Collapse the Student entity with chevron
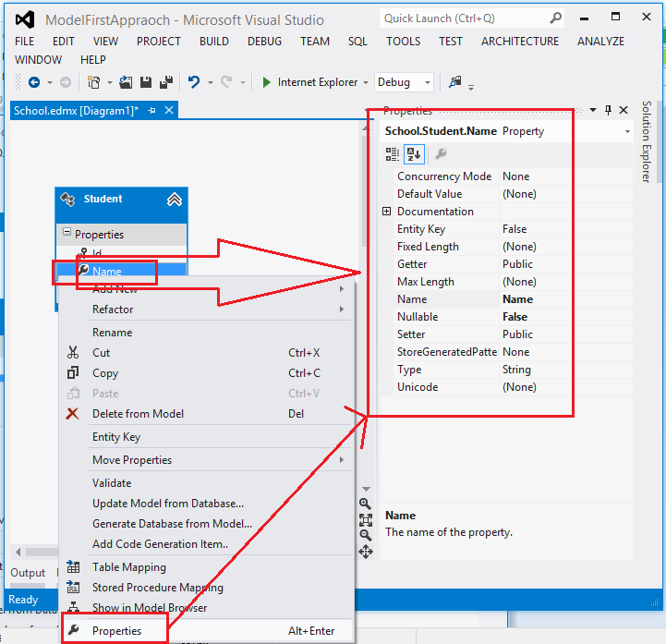The image size is (666, 644). coord(175,199)
